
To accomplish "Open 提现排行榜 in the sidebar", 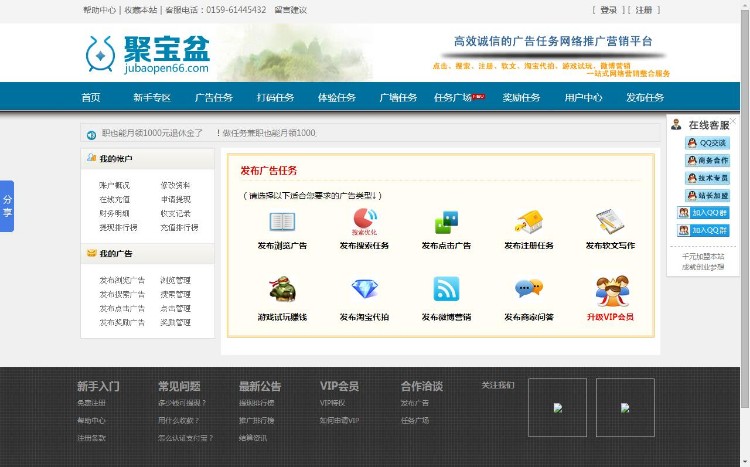I will click(118, 227).
